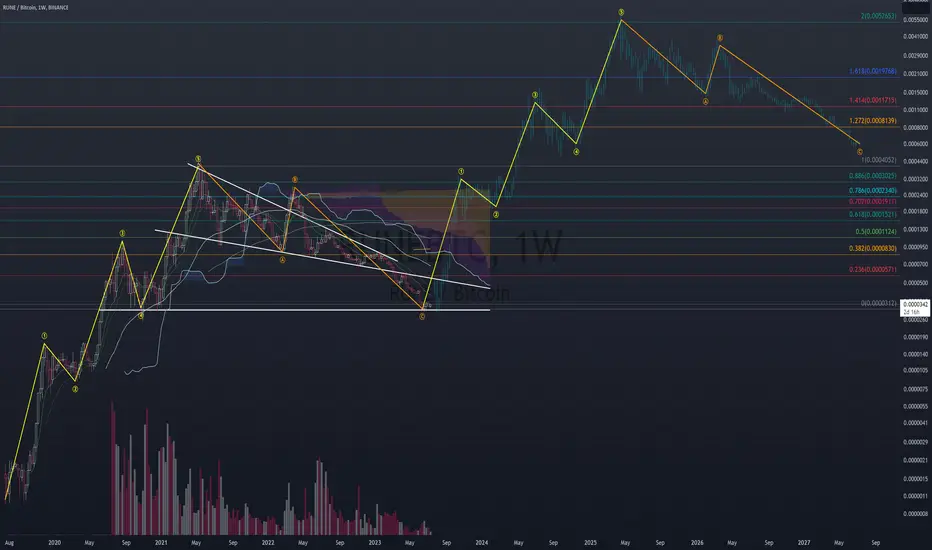
Task: Click orange wave A marker near early 2022
Action: click(x=282, y=260)
